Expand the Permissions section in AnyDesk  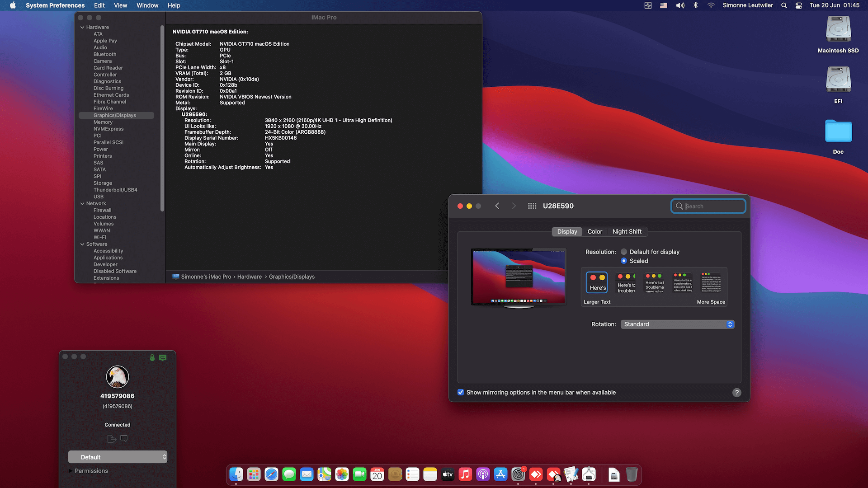[x=71, y=471]
